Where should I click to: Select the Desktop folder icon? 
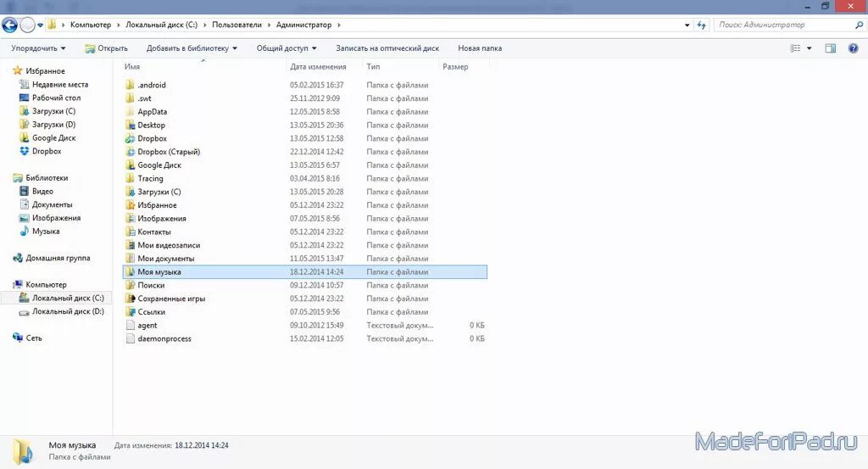pyautogui.click(x=130, y=125)
